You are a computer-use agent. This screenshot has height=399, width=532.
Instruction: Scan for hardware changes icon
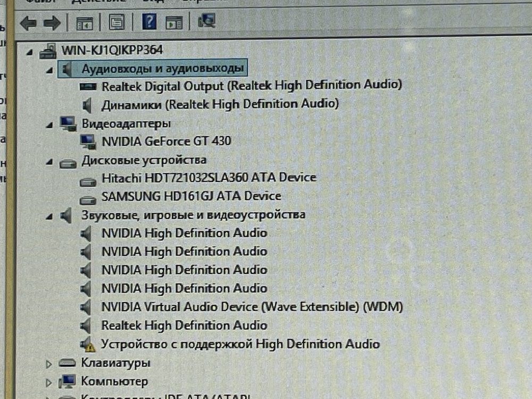[x=206, y=21]
